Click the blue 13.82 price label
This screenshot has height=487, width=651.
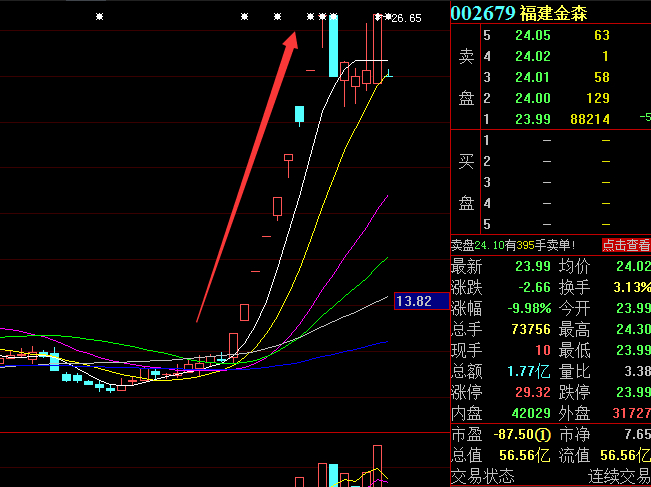(x=422, y=301)
